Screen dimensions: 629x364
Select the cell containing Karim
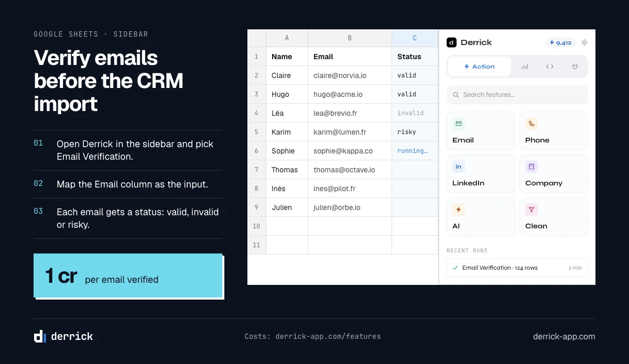coord(287,132)
